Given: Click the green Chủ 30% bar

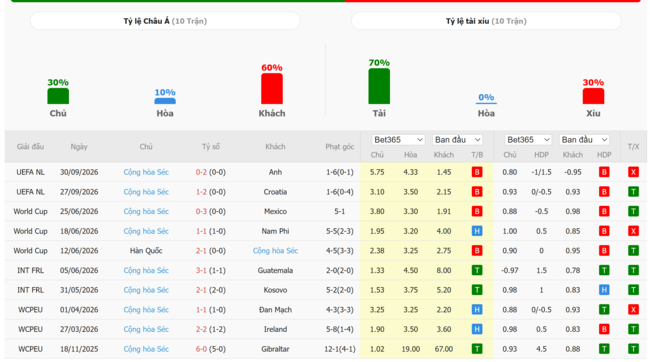Looking at the screenshot, I should click(x=58, y=96).
